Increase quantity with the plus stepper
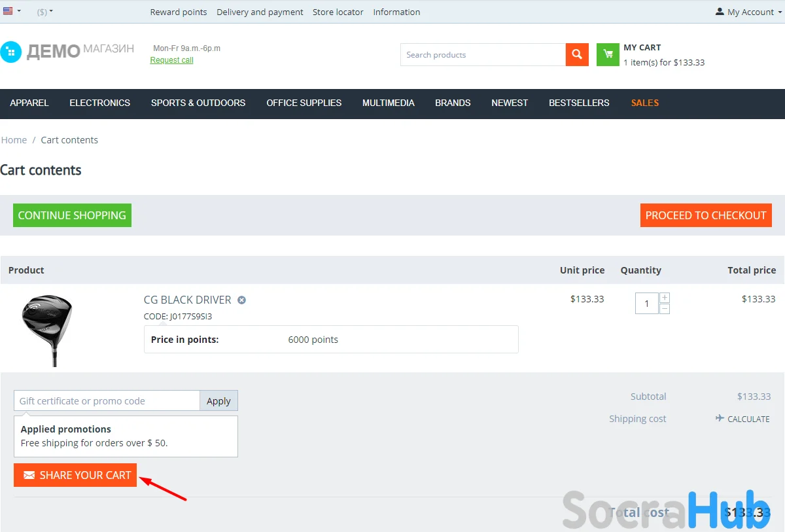 coord(665,298)
